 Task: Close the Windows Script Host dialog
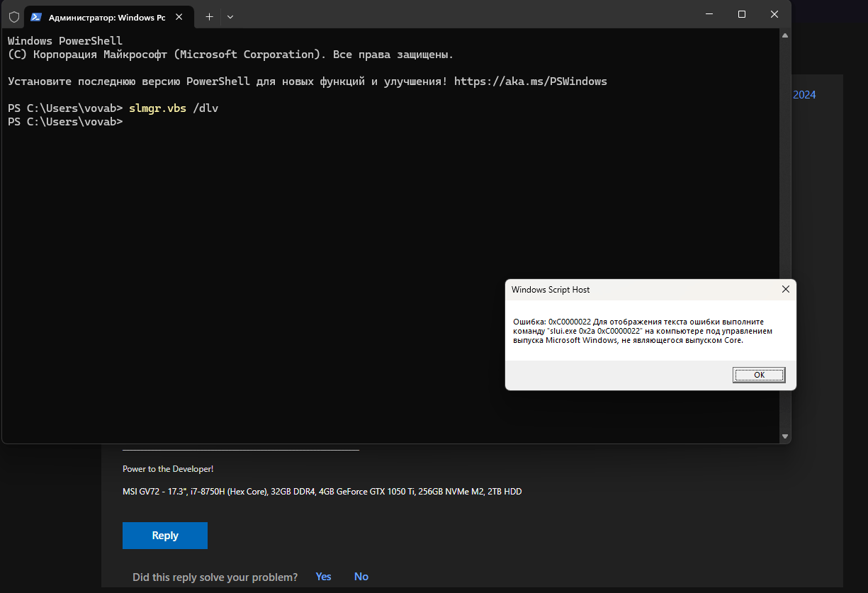point(785,289)
